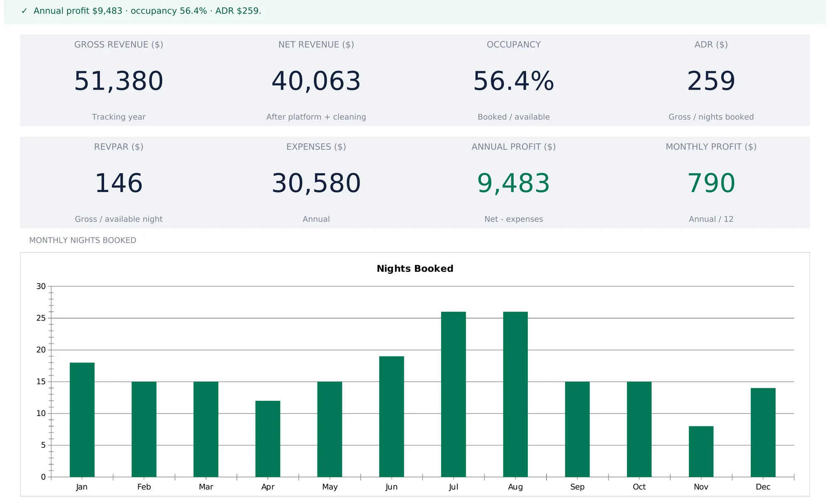Click the August bar in chart
The width and height of the screenshot is (830, 504).
tap(515, 394)
